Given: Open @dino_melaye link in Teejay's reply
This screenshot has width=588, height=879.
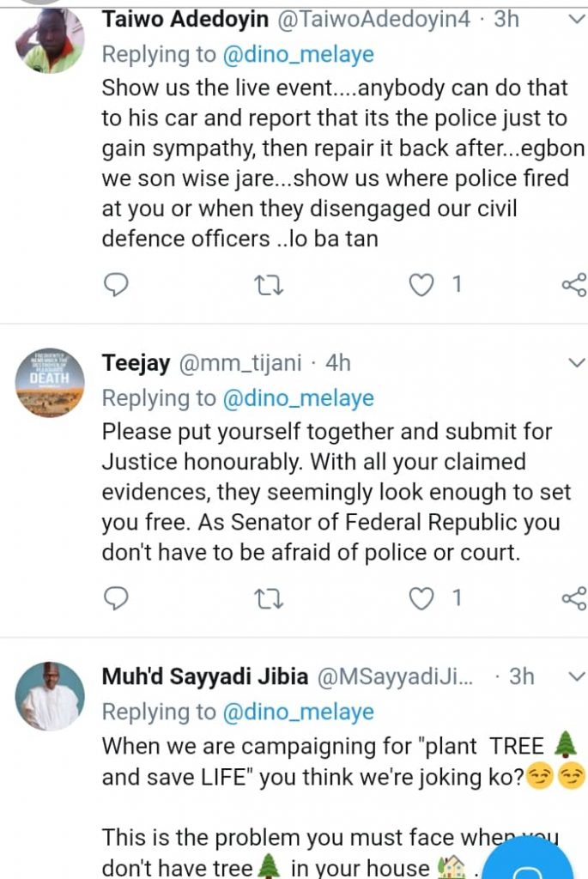Looking at the screenshot, I should [x=298, y=398].
